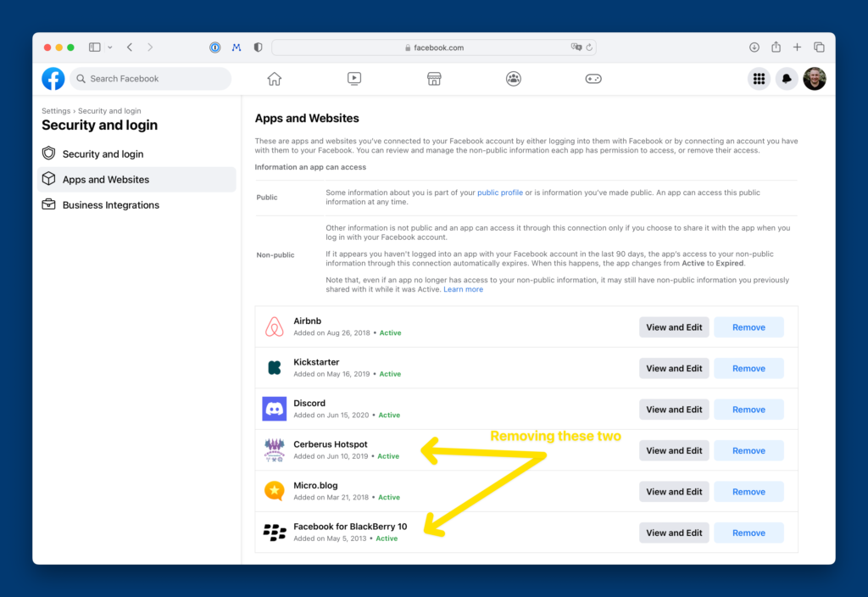Open the account profile picture menu
868x597 pixels.
(815, 79)
